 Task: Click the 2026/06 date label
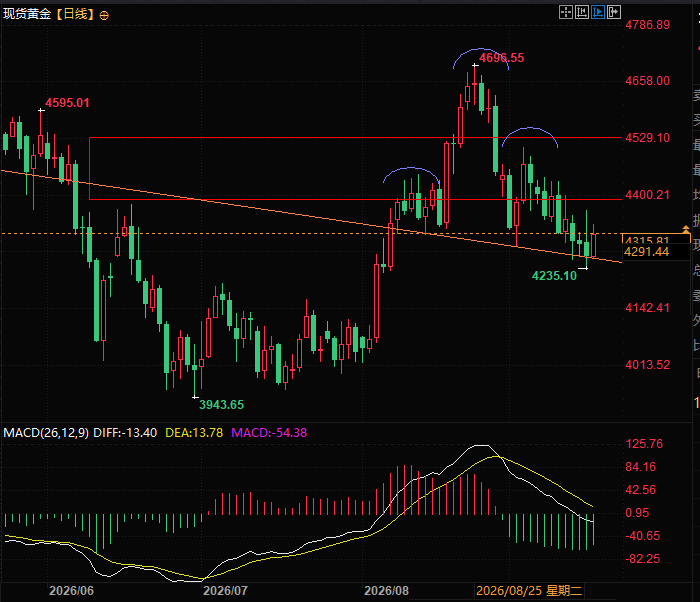coord(71,591)
